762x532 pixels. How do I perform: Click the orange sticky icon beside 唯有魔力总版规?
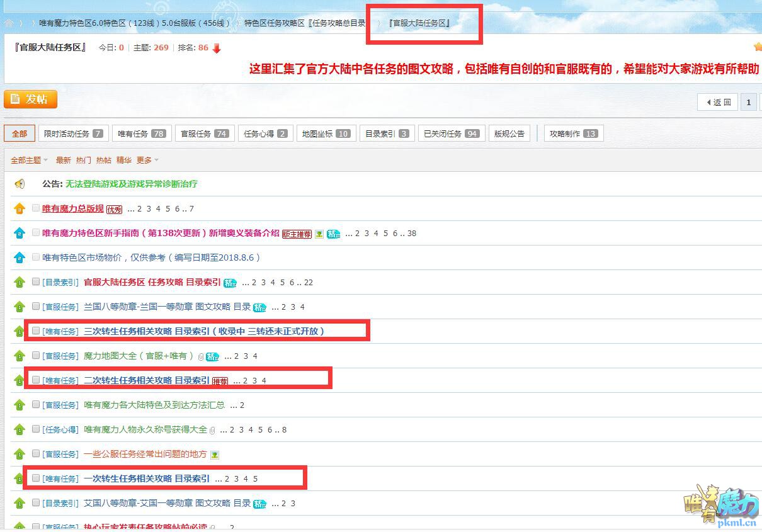coord(20,208)
